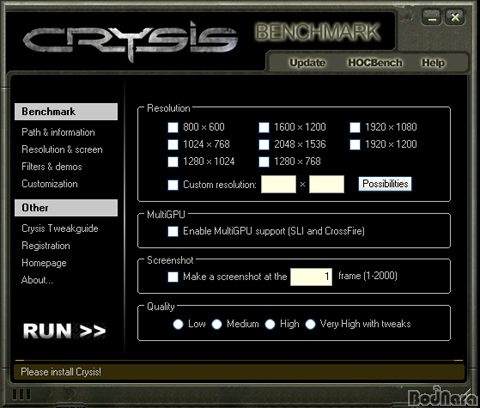Open Customization page

pyautogui.click(x=50, y=184)
